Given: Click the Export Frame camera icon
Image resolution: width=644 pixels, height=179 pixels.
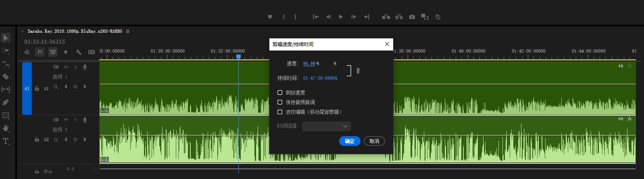Looking at the screenshot, I should pyautogui.click(x=412, y=17).
